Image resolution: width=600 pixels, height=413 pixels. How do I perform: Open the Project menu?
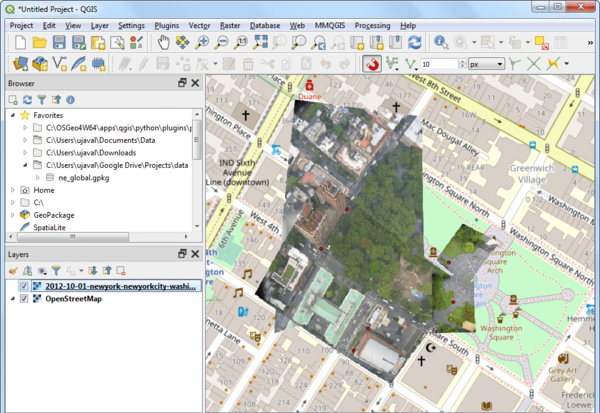click(21, 26)
